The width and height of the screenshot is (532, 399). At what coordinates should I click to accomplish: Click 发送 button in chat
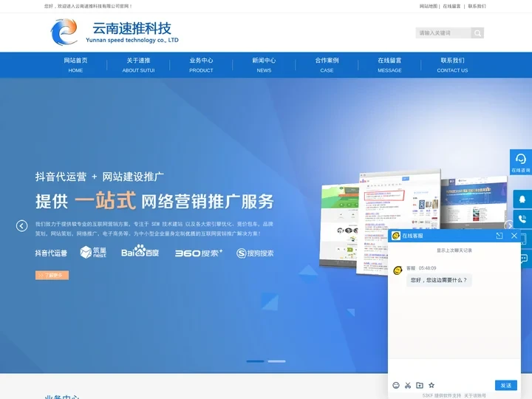click(x=506, y=385)
